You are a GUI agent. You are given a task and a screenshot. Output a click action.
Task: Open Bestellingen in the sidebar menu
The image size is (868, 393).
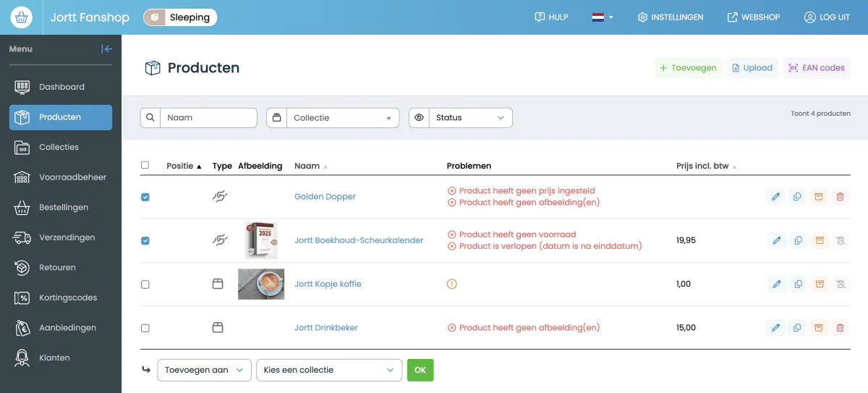tap(61, 208)
